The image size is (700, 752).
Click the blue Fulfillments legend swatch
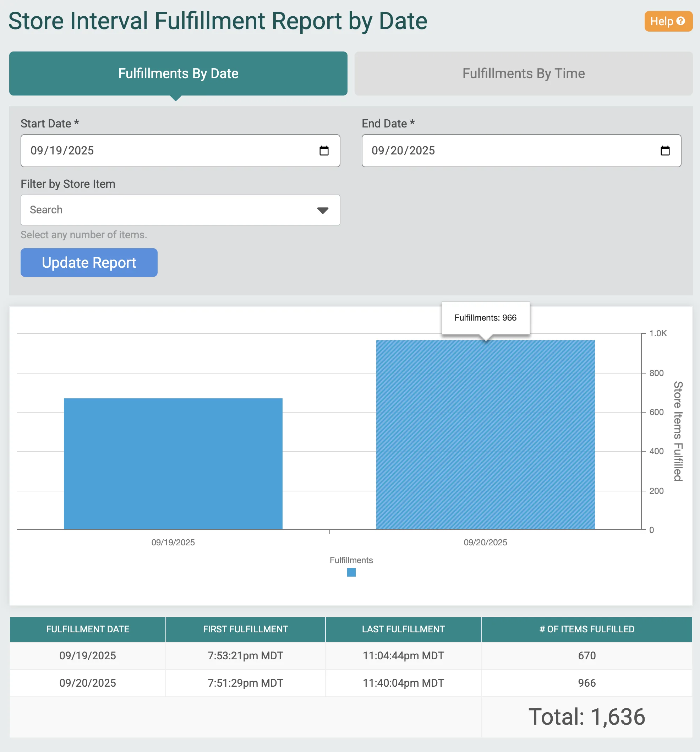pyautogui.click(x=351, y=572)
